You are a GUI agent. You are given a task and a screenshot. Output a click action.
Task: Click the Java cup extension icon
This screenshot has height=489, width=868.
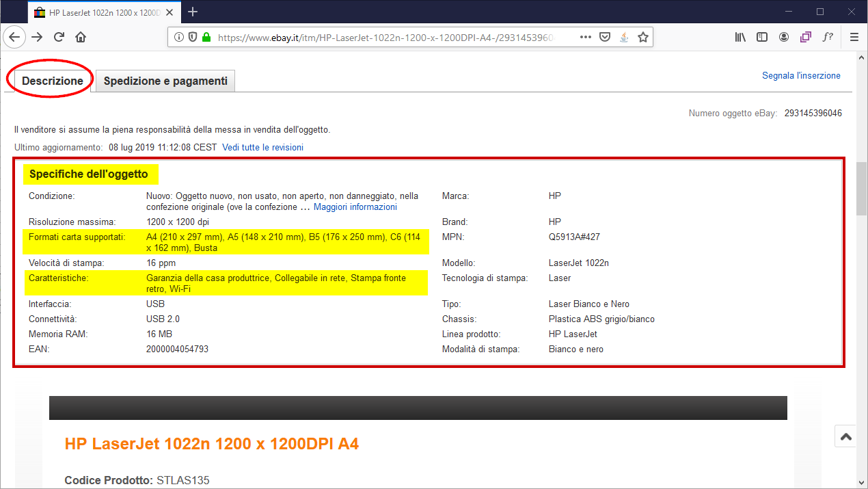click(x=624, y=38)
